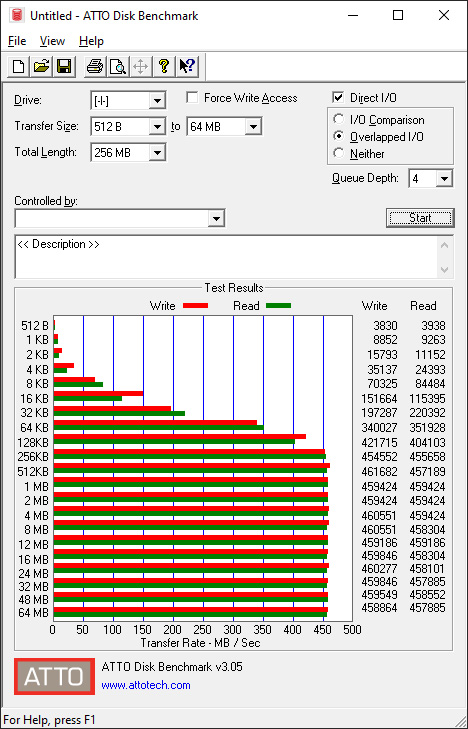Open the Queue Depth dropdown

pos(444,179)
